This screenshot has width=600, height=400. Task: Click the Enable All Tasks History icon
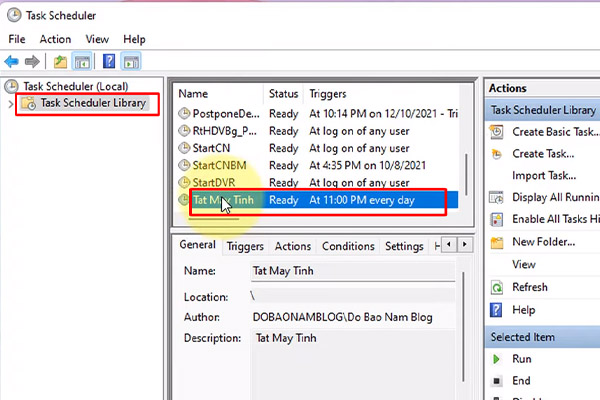(x=496, y=219)
